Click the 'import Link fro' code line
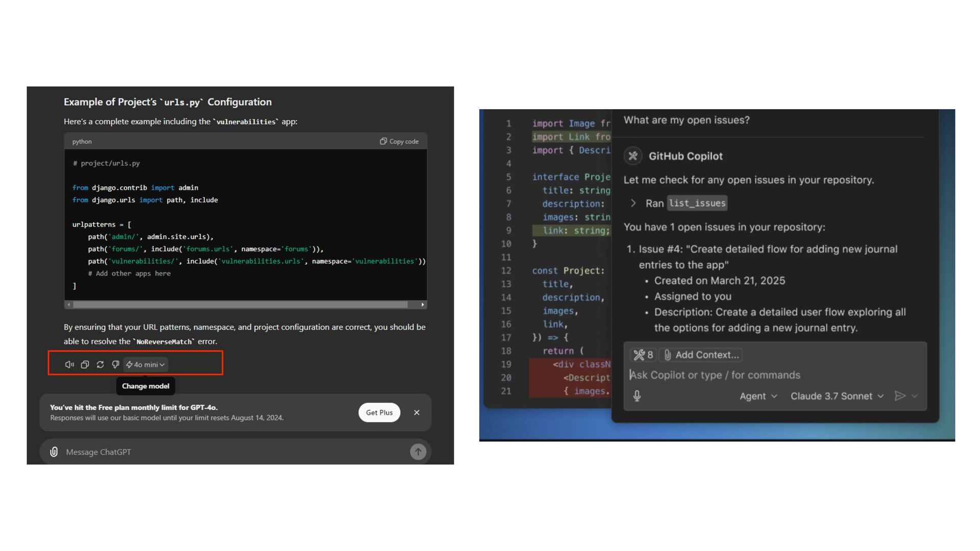The height and width of the screenshot is (551, 980). (x=571, y=137)
